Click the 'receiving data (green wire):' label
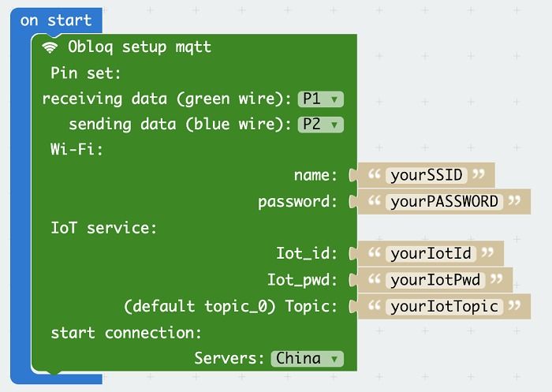 (166, 99)
